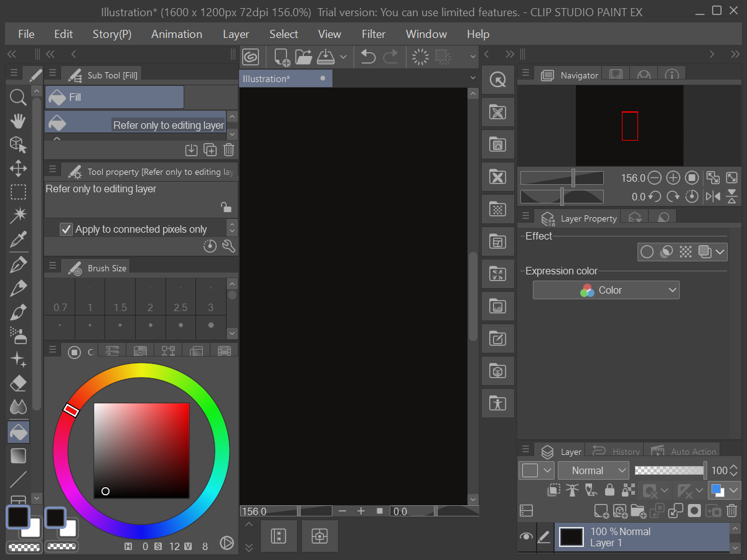
Task: Select the Hand move-view tool
Action: tap(18, 120)
